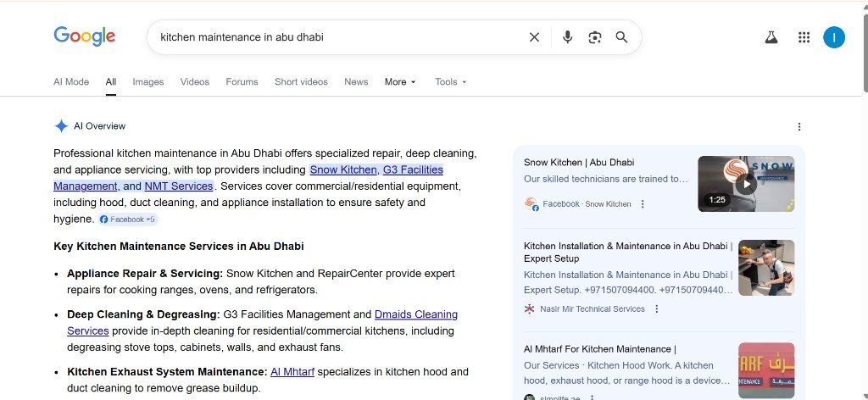
Task: Switch to Videos tab
Action: pyautogui.click(x=195, y=82)
